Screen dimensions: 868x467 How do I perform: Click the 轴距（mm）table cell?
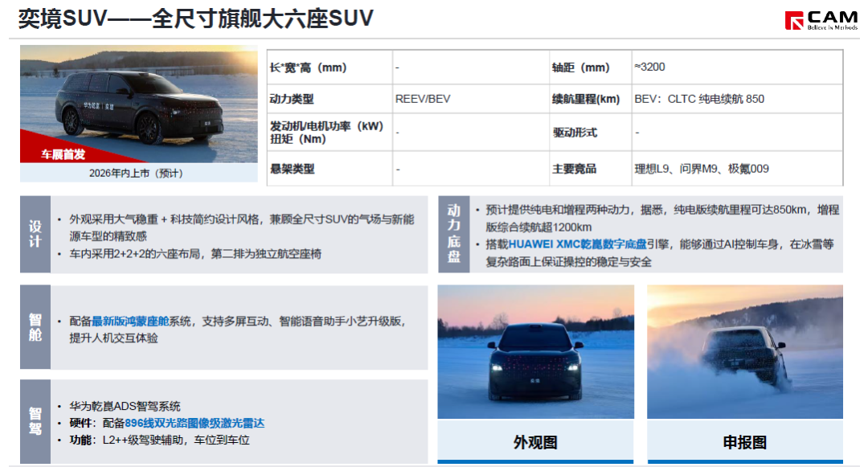click(591, 68)
